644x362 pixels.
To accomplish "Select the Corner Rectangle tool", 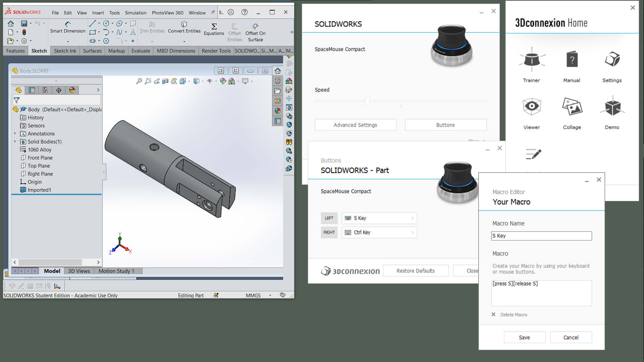I will [x=93, y=32].
